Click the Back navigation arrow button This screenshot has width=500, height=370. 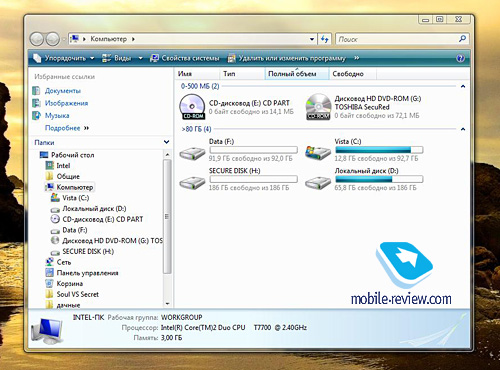pos(37,39)
